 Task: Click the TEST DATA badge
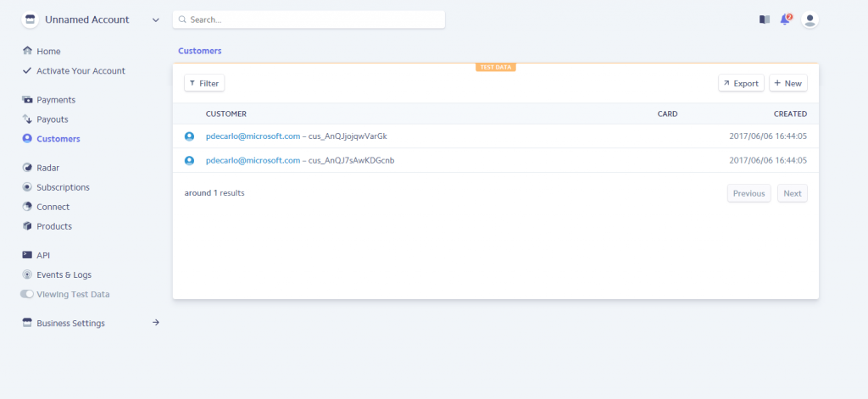point(495,68)
